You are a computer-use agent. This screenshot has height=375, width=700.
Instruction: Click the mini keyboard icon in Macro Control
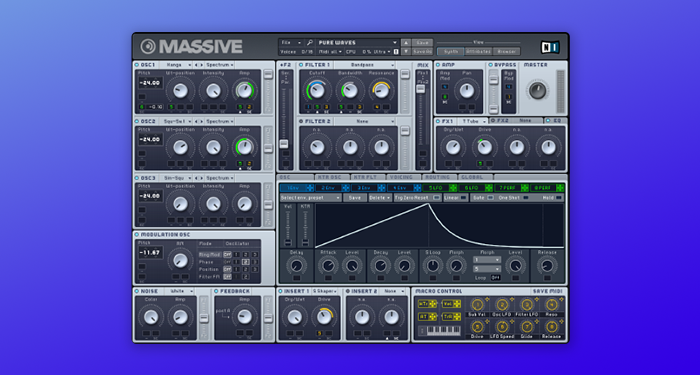pyautogui.click(x=444, y=331)
